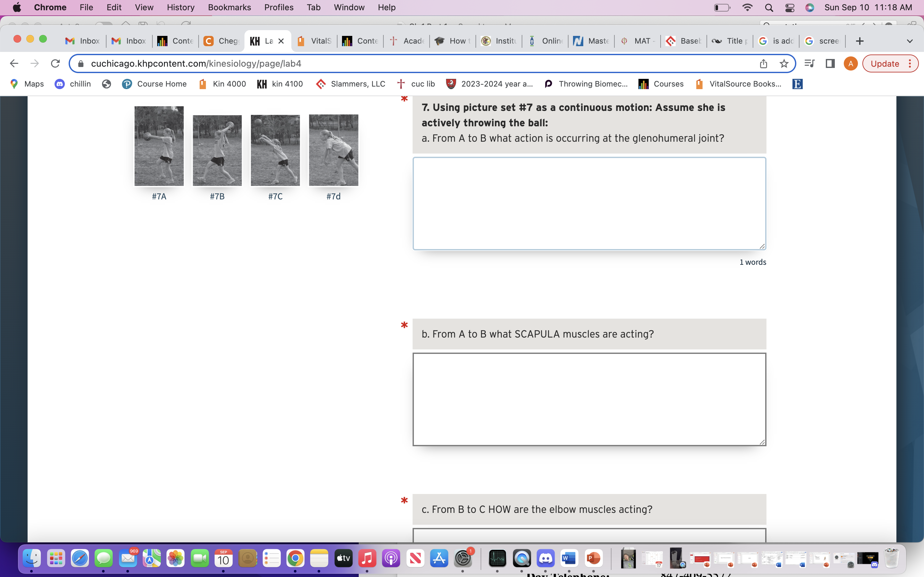Open Spotlight search in the menu bar
Image resolution: width=924 pixels, height=577 pixels.
[x=769, y=7]
